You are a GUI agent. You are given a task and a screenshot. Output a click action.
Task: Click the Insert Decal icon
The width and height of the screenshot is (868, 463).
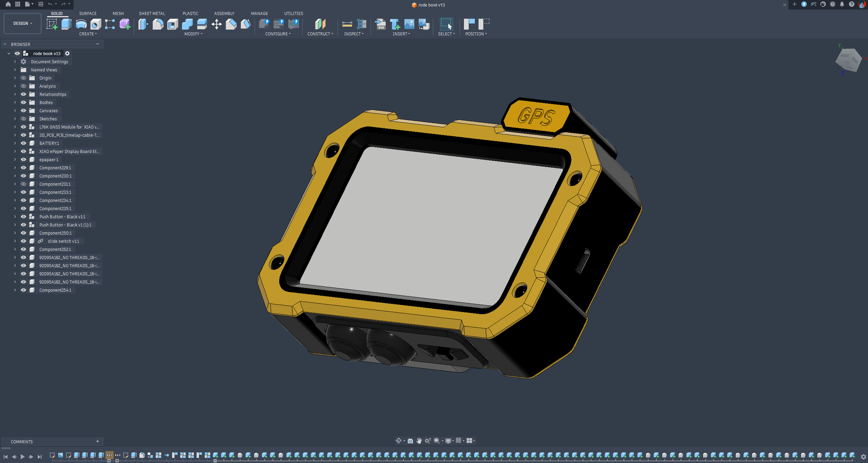[424, 24]
